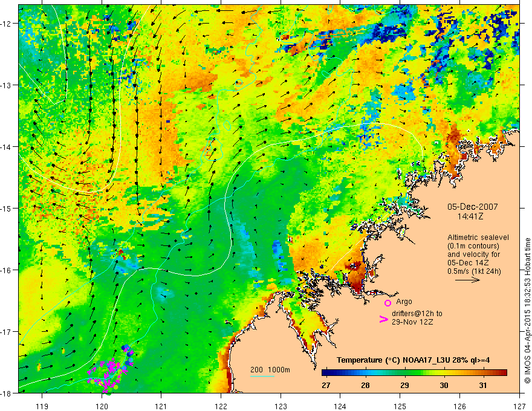Image resolution: width=532 pixels, height=411 pixels.
Task: Click the '200 1000m' depth label
Action: 270,370
